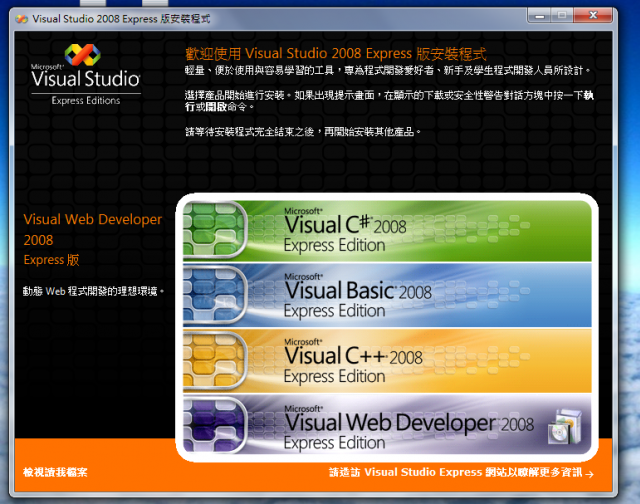Click the green Visual C# tile icon
Image resolution: width=640 pixels, height=504 pixels.
point(214,230)
